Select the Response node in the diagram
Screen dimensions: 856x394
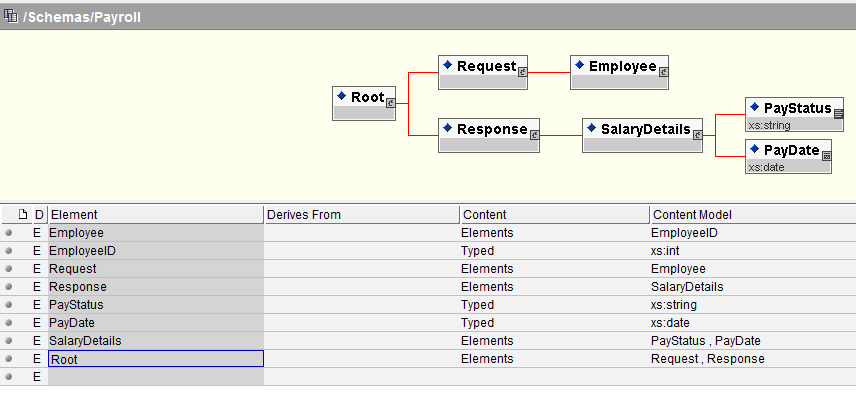(x=489, y=135)
